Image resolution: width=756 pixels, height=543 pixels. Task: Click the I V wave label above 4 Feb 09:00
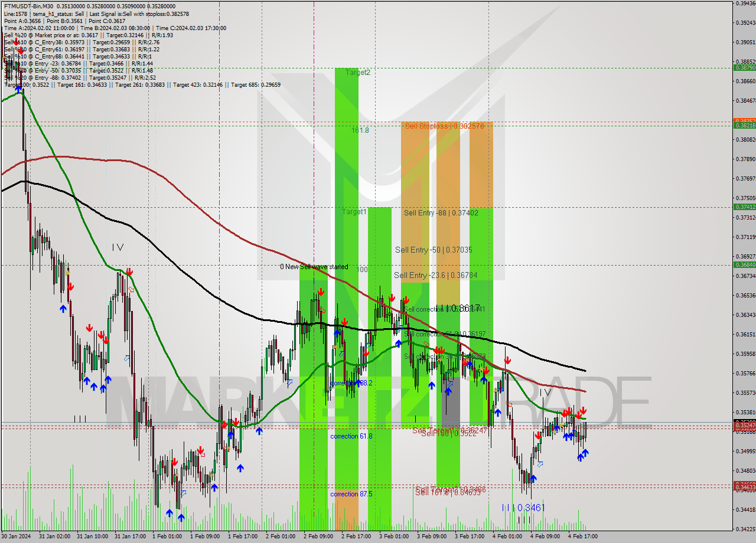pyautogui.click(x=546, y=392)
